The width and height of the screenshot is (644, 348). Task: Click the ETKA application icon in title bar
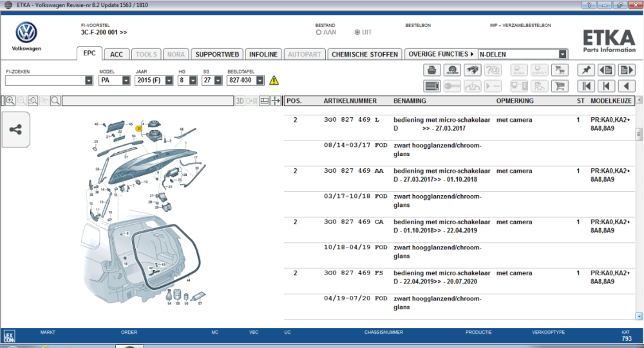[8, 5]
